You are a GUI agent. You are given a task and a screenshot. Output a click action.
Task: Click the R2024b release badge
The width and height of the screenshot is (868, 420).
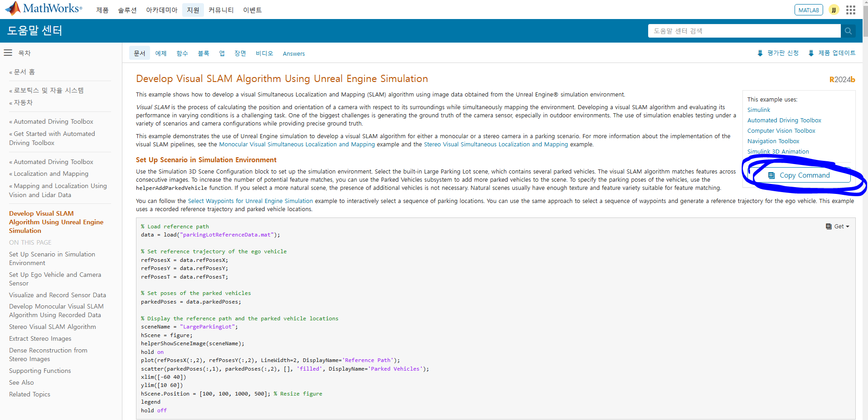coord(842,80)
